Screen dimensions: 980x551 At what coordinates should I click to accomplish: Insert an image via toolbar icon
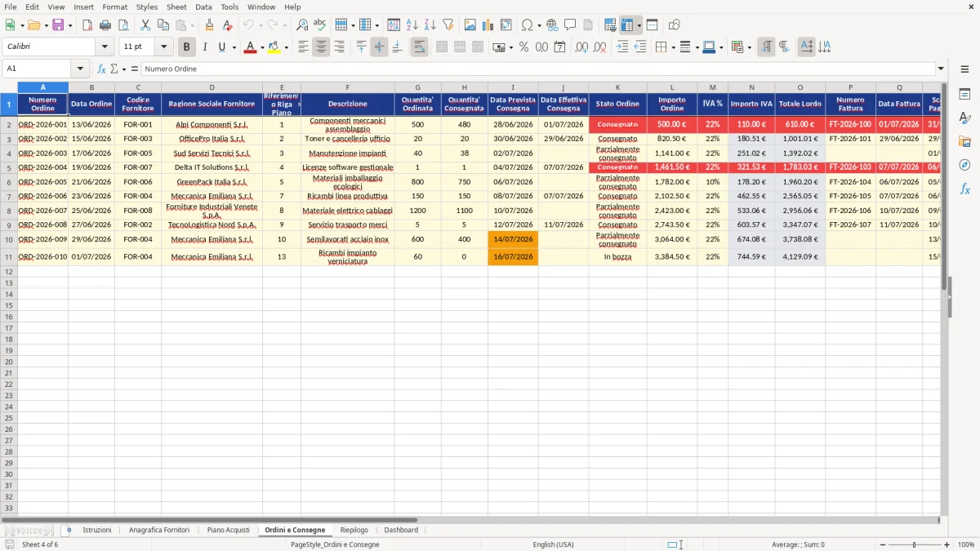point(470,25)
